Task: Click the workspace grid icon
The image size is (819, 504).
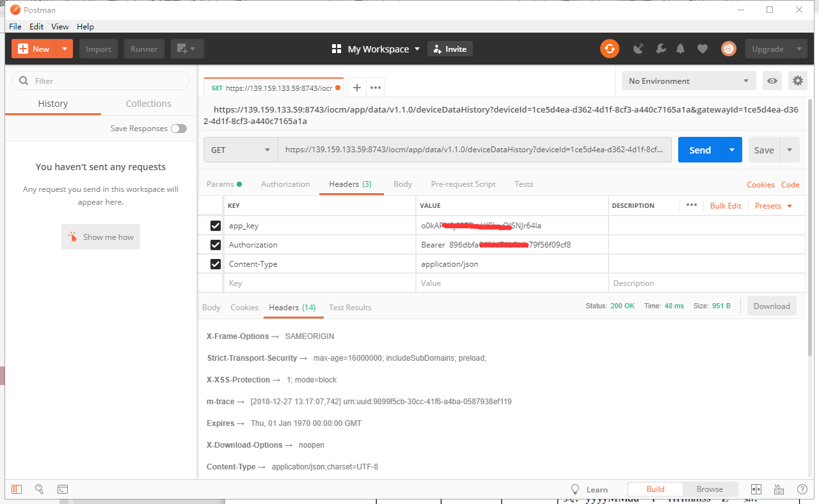Action: [337, 49]
